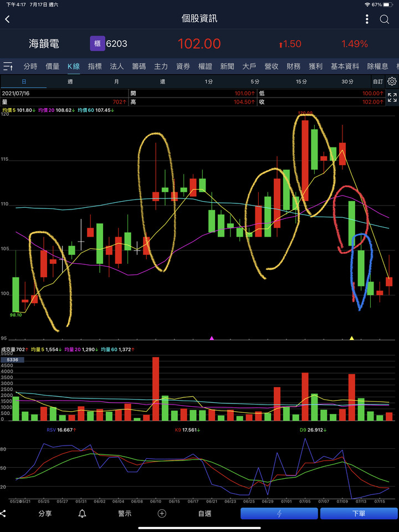Tap the lightning quick order button
399x532 pixels.
coord(279,514)
